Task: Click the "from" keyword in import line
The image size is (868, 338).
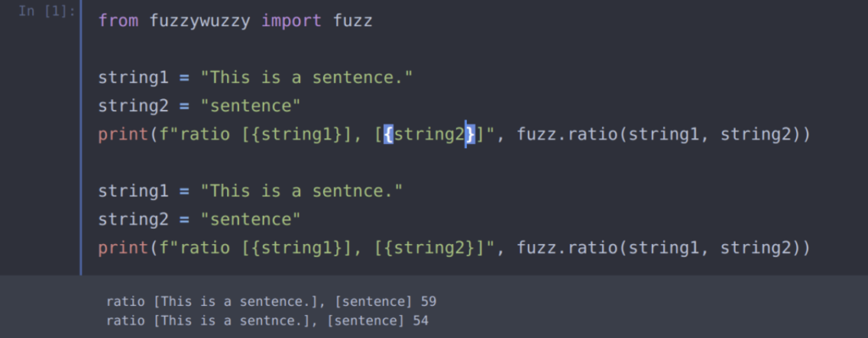Action: tap(119, 21)
